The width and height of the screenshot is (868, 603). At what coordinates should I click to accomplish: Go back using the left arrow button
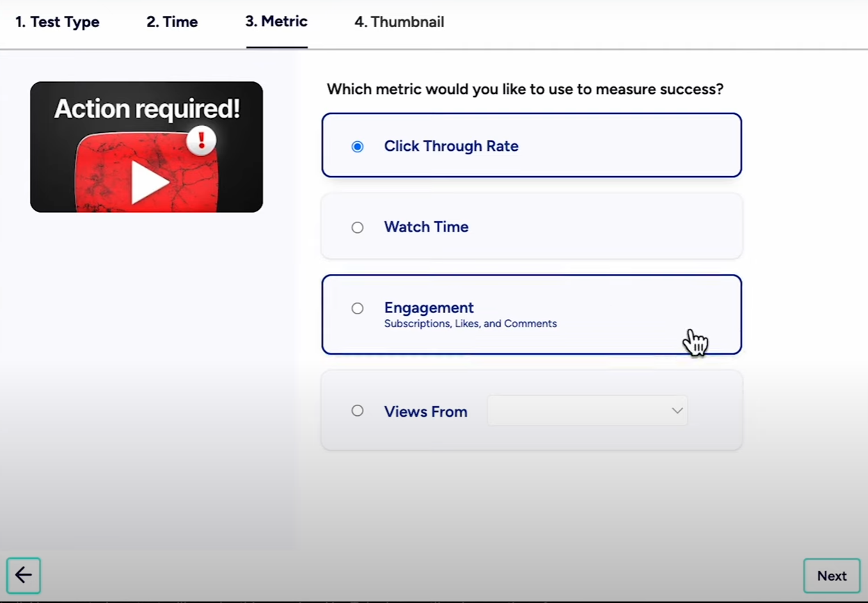click(24, 575)
